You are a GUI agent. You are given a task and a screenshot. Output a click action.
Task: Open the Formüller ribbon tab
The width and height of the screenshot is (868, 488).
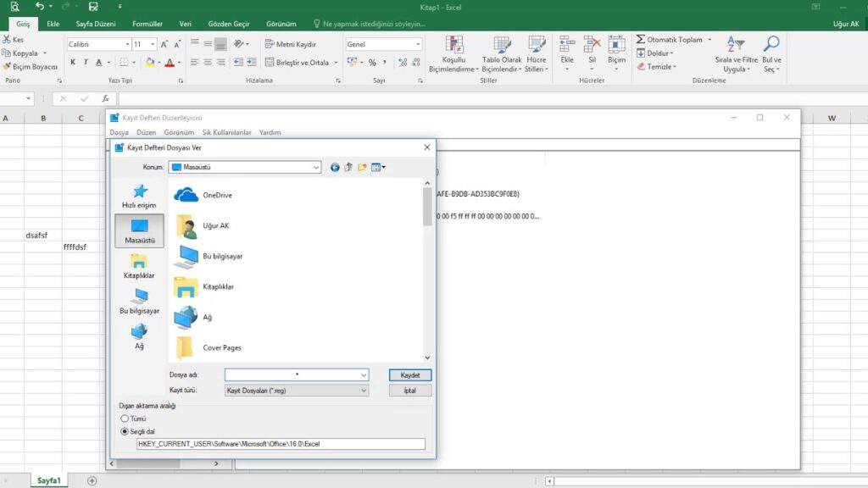(147, 25)
